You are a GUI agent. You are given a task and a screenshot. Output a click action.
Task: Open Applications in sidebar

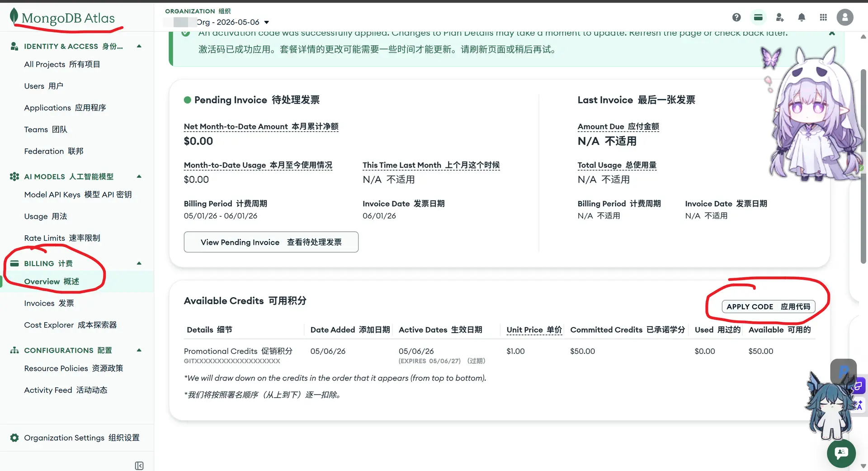(x=65, y=108)
